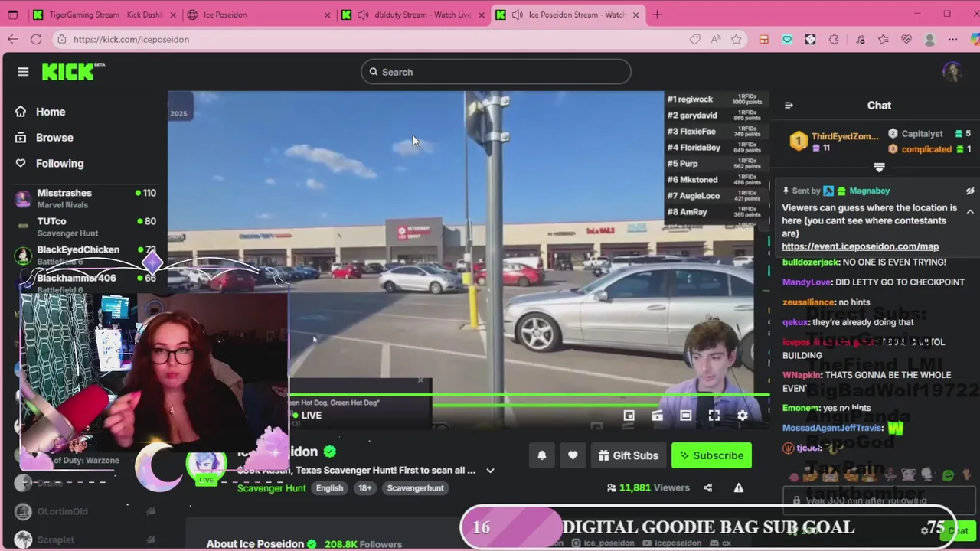Viewport: 980px width, 551px height.
Task: Collapse the pinned message chevron
Action: [x=970, y=212]
